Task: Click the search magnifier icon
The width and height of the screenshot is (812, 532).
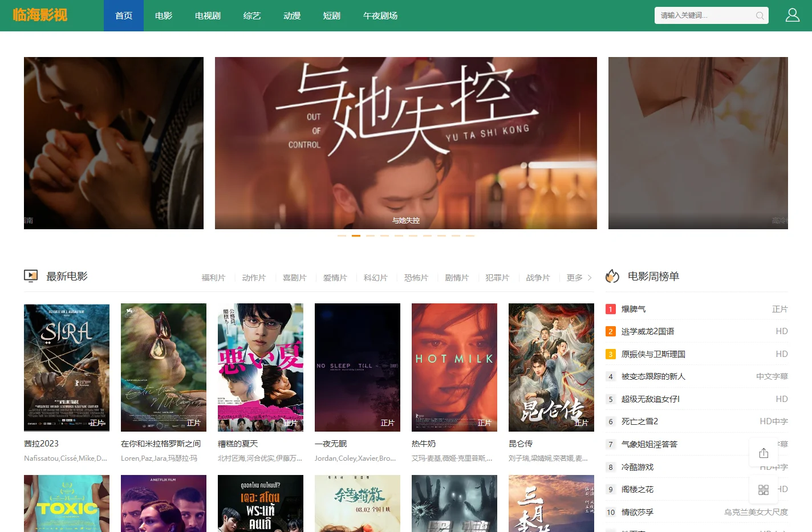Action: tap(760, 16)
